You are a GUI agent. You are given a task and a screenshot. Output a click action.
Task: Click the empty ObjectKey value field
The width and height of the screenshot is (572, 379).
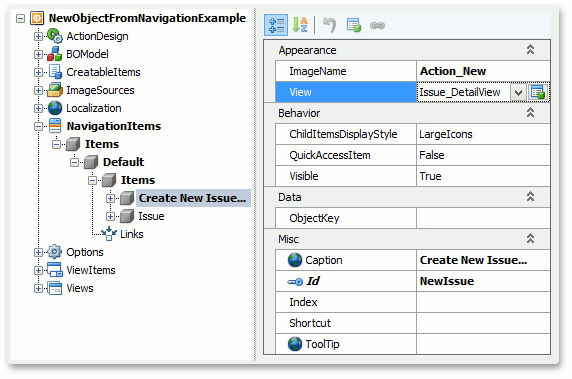click(483, 218)
